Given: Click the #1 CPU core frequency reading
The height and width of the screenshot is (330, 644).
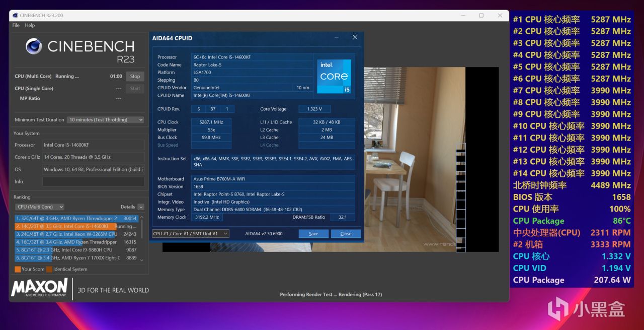Looking at the screenshot, I should pos(572,20).
